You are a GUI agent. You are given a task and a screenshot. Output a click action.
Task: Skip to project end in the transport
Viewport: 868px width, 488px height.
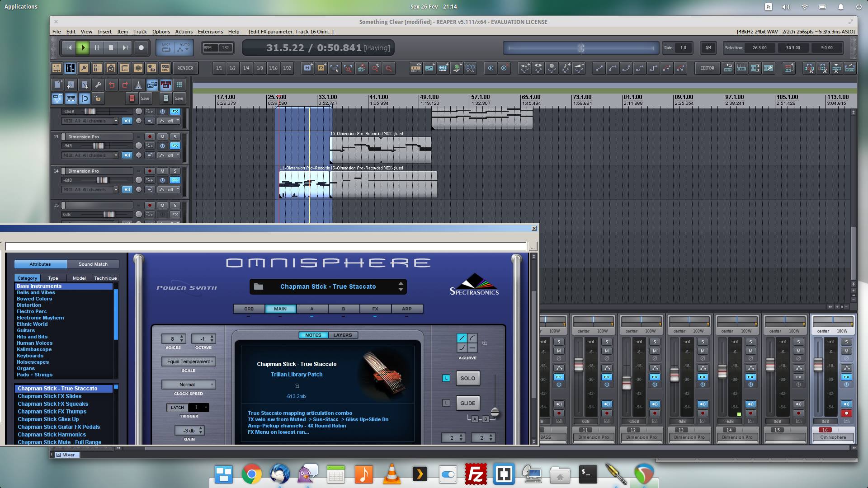click(125, 47)
